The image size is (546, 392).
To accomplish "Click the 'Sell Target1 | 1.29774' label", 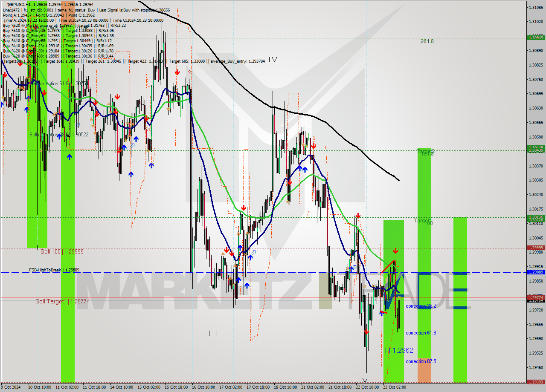I will click(x=62, y=301).
